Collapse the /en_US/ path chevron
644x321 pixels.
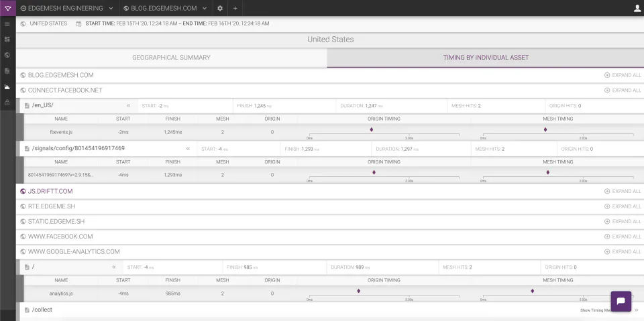coord(128,105)
